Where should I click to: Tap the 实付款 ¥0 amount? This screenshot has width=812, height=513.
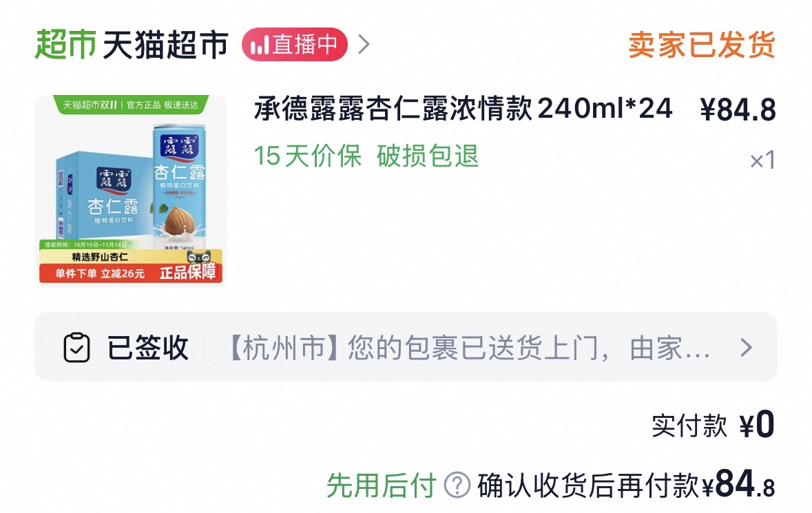coord(713,425)
